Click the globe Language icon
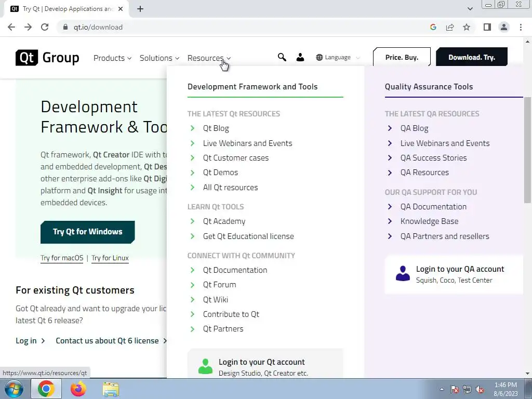Viewport: 532px width, 399px height. (x=320, y=57)
